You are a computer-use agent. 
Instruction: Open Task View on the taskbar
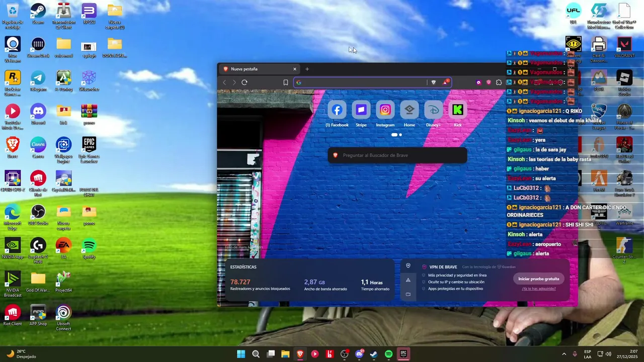point(271,354)
